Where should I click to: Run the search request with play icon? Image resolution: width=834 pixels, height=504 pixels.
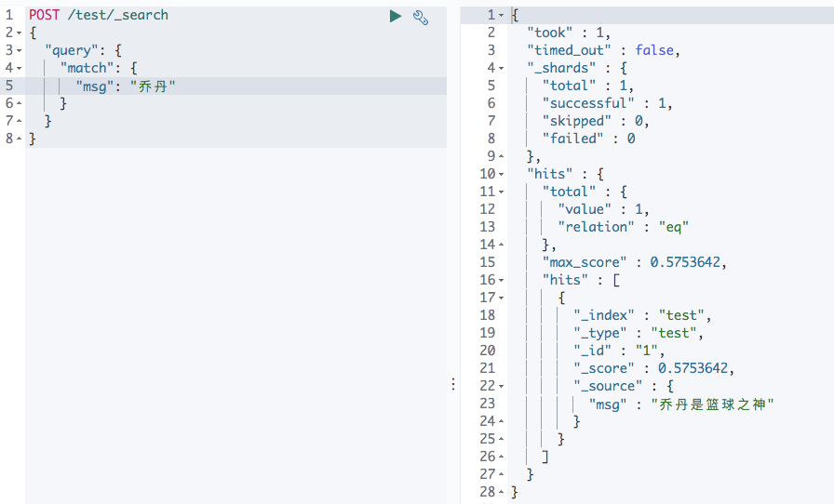396,16
